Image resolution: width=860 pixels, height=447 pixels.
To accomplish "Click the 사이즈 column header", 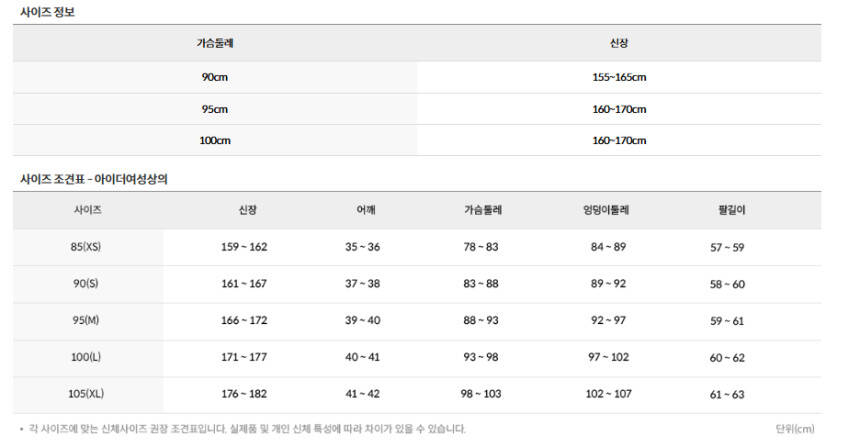I will click(88, 210).
